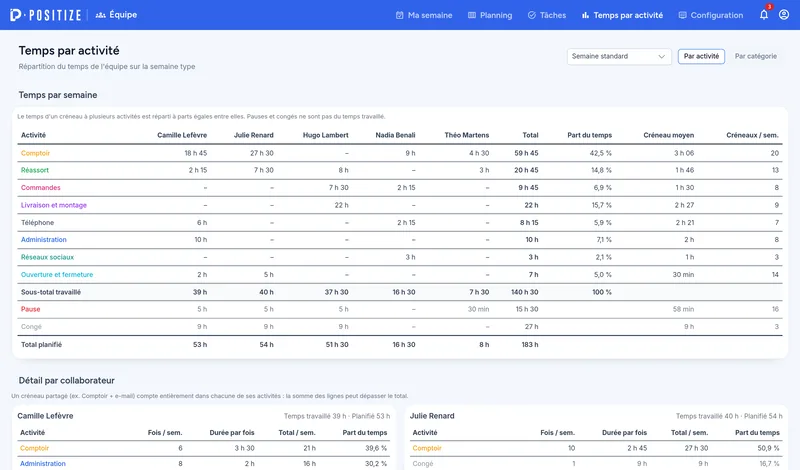Click the Comptoir activity in weekly table
The width and height of the screenshot is (800, 470).
(35, 153)
